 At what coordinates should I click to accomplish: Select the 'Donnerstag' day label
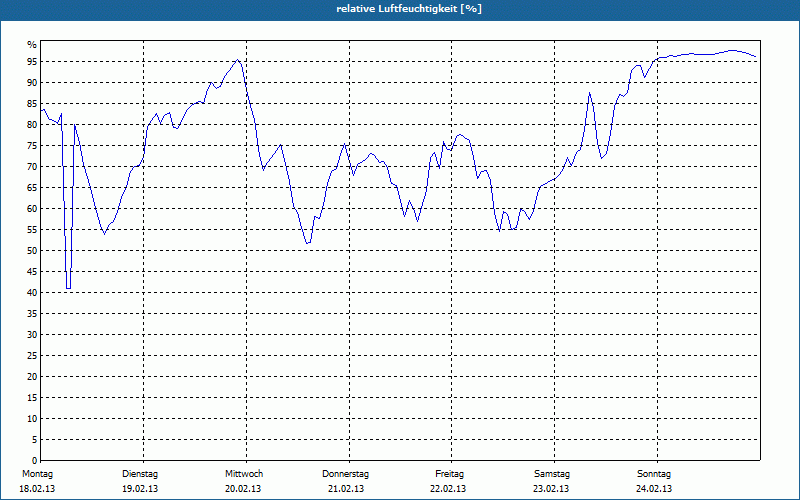tap(345, 474)
